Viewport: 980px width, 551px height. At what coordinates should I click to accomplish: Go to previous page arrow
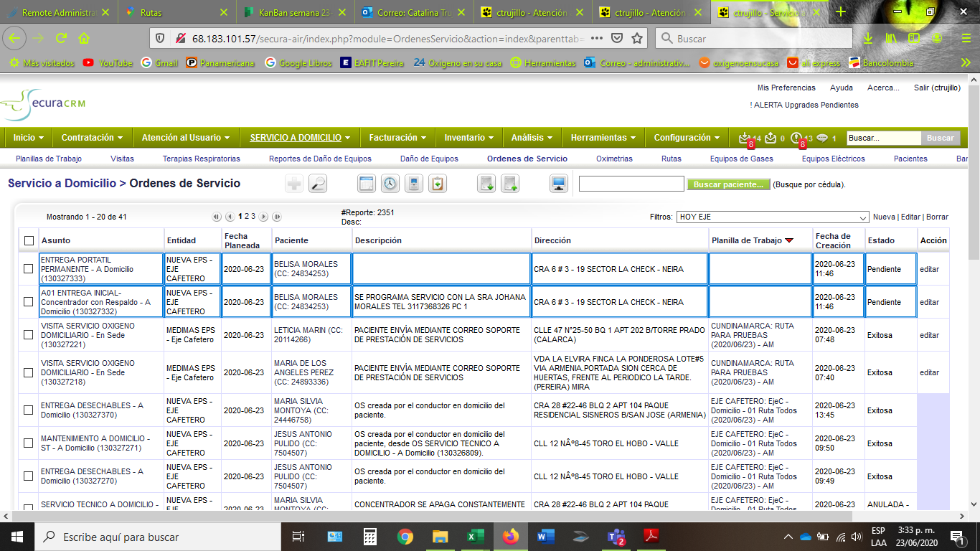[230, 217]
